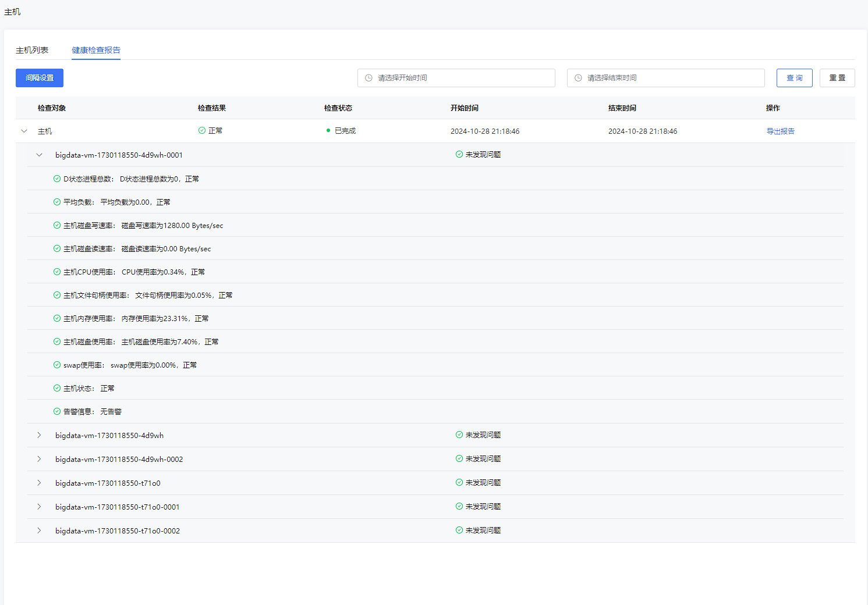Collapse bigdata-vm-1730118550-4d9wh-0001 node
Screen dimensions: 868x605
point(39,155)
